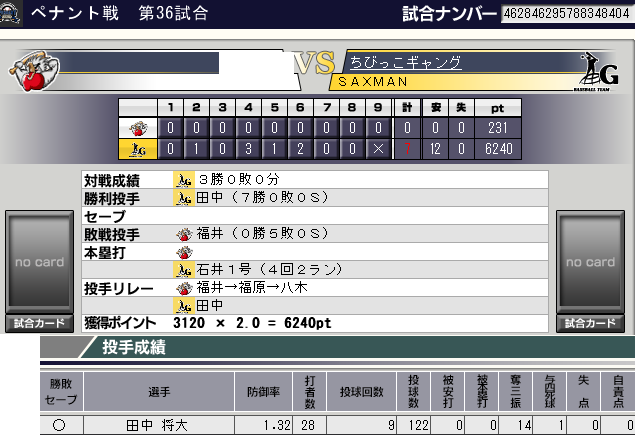The height and width of the screenshot is (435, 635).
Task: Click the 投手成績 section header
Action: (134, 348)
